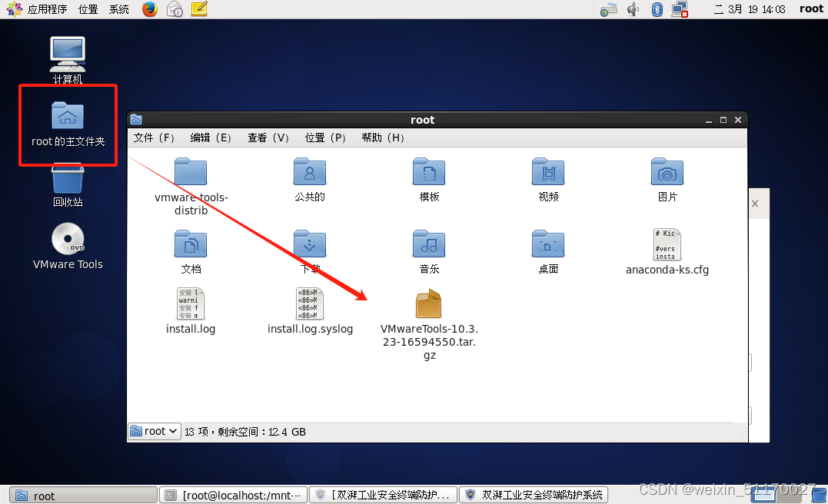Screen dimensions: 828x504
Task: Open the 公共的 folder
Action: pyautogui.click(x=310, y=172)
